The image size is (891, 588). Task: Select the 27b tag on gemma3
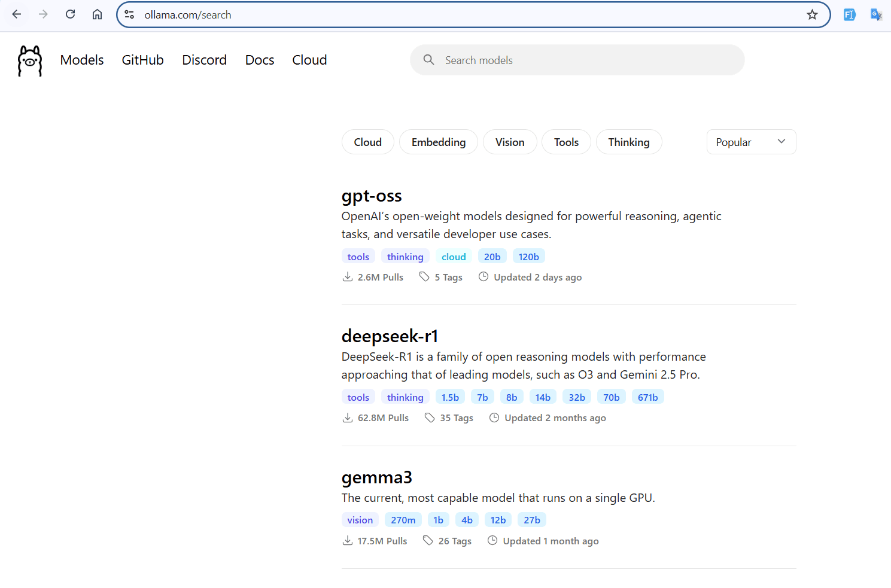click(x=531, y=520)
